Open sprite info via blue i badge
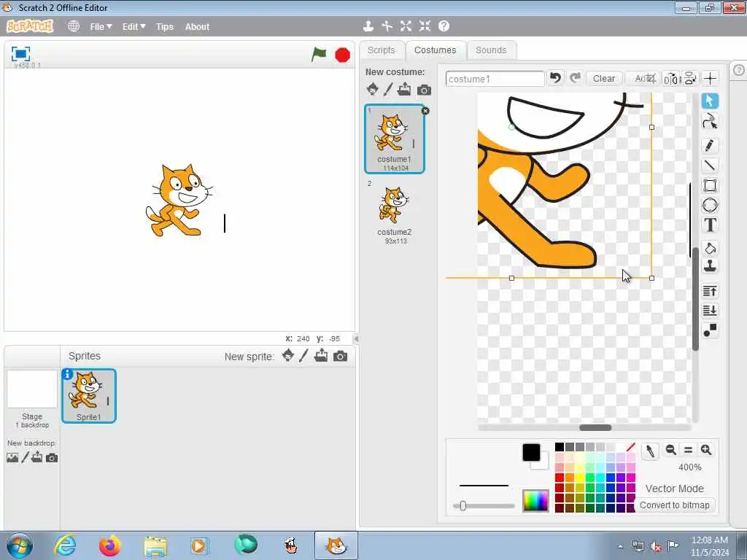 pyautogui.click(x=68, y=374)
